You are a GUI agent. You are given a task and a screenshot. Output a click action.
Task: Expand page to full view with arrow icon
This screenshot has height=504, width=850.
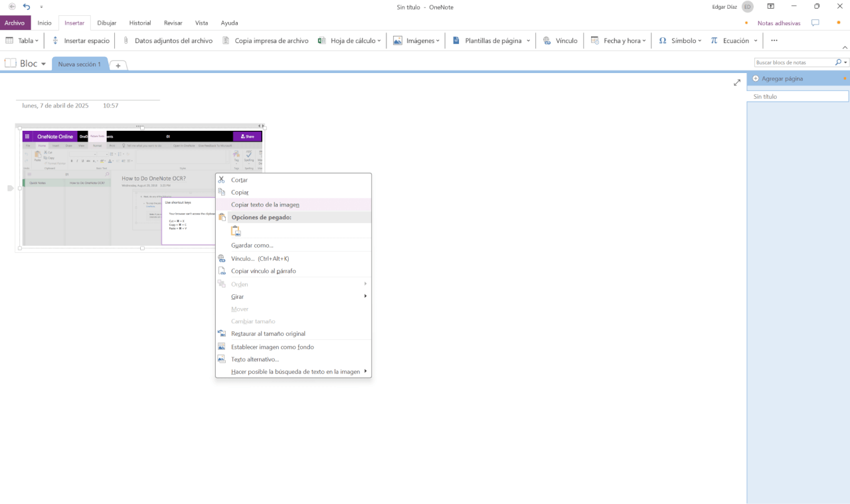click(737, 82)
